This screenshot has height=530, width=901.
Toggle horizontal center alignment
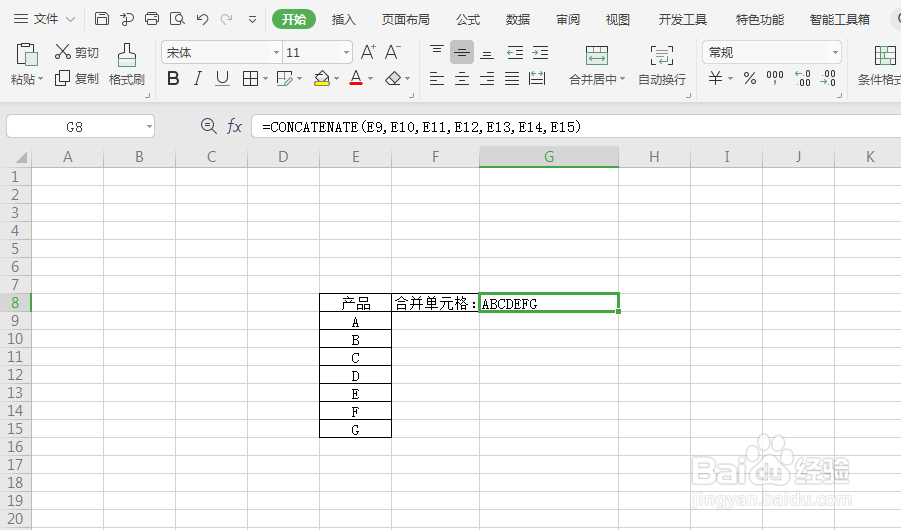(462, 78)
